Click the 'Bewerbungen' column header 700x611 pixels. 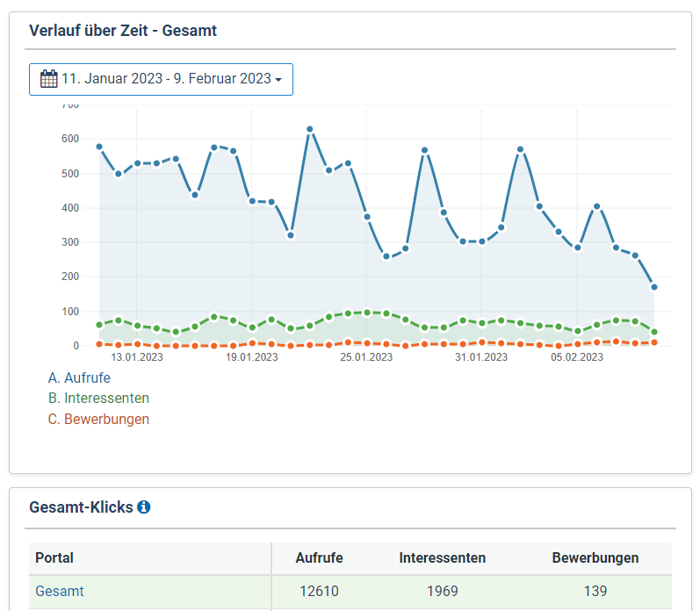(595, 557)
